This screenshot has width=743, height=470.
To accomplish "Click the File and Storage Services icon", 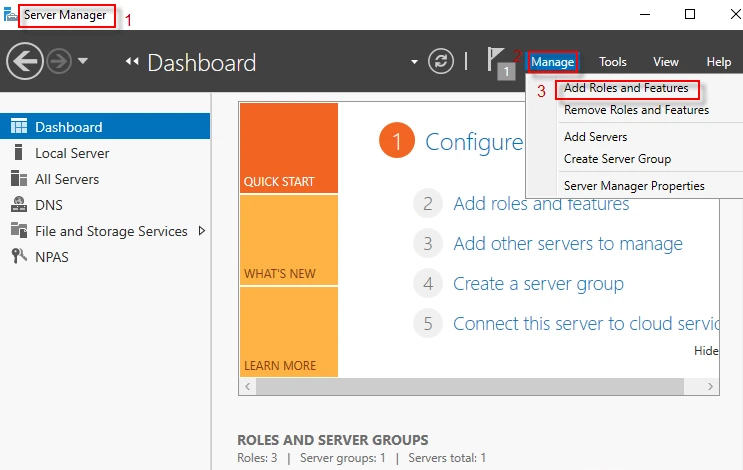I will point(18,231).
